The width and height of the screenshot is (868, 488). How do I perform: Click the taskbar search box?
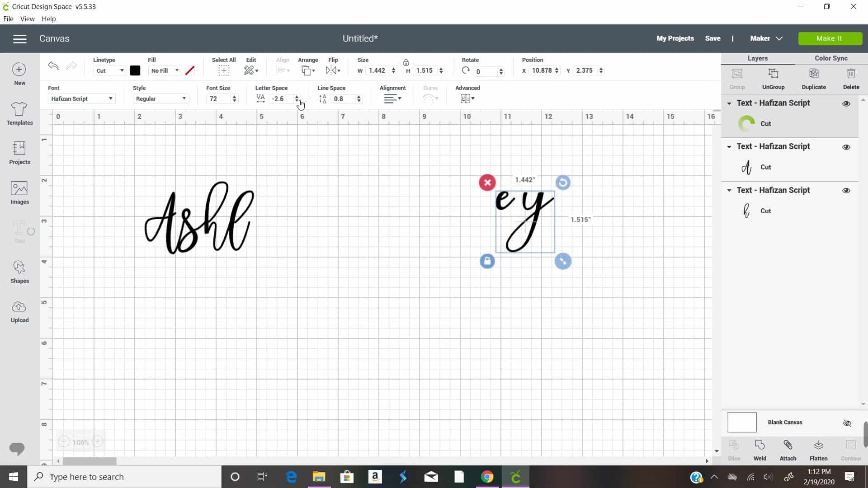coord(124,477)
